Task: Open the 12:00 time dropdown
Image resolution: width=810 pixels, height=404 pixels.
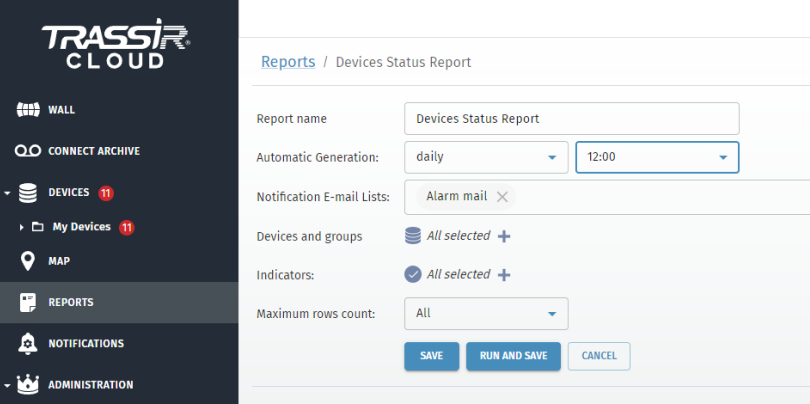Action: click(x=657, y=157)
